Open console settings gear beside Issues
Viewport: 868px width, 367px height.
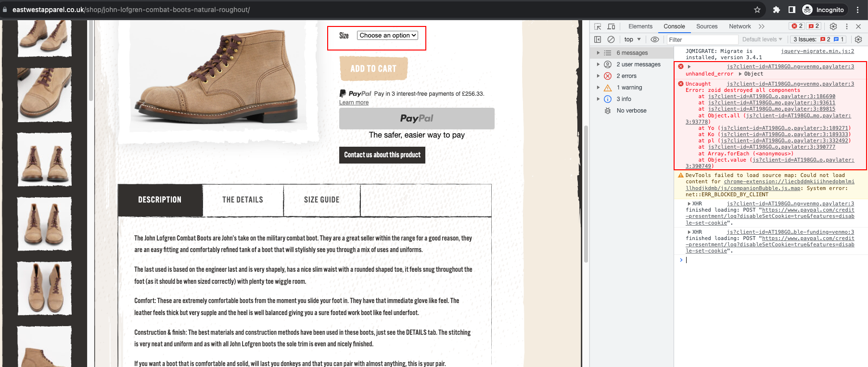click(858, 39)
